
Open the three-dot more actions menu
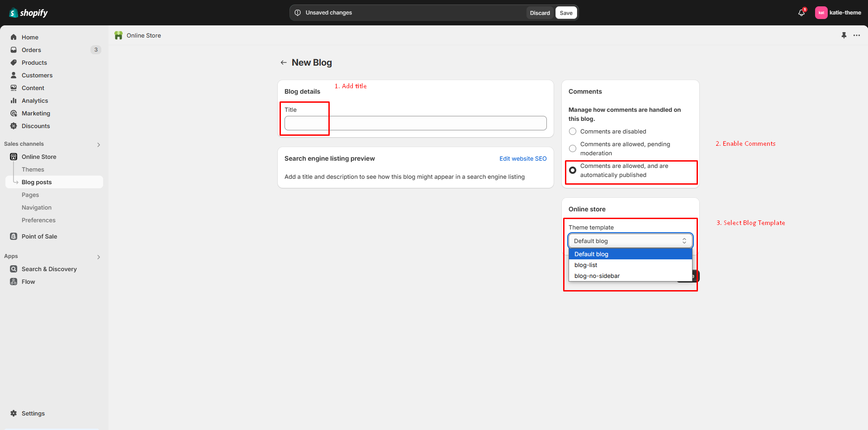[857, 35]
